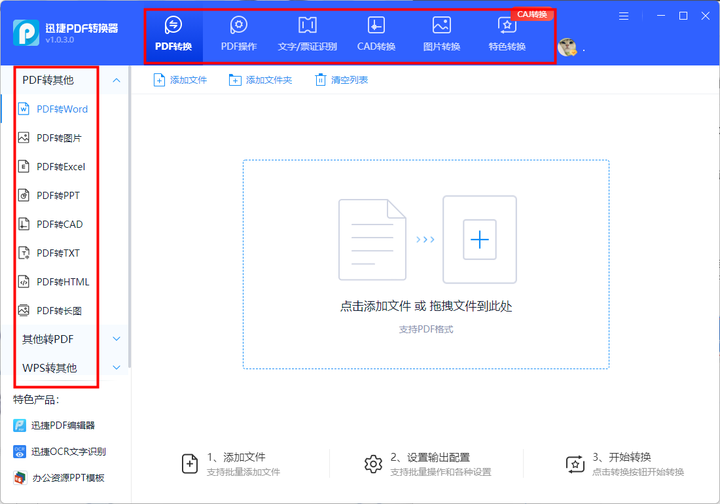Click the user avatar icon
This screenshot has width=720, height=504.
click(x=567, y=47)
